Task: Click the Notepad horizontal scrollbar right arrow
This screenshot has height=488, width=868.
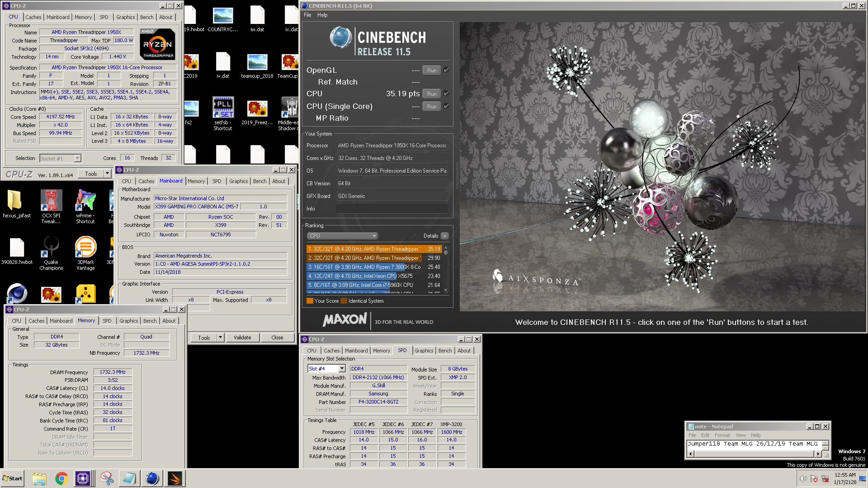Action: 818,454
